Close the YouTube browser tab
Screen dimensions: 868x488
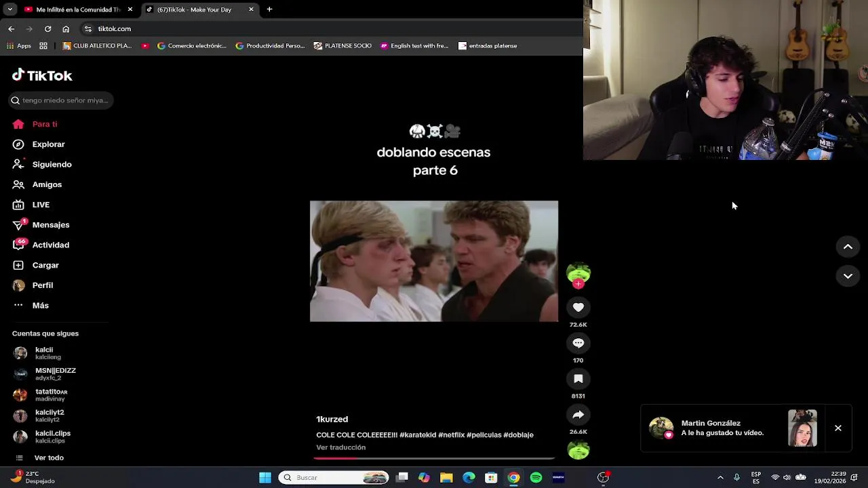pyautogui.click(x=130, y=9)
